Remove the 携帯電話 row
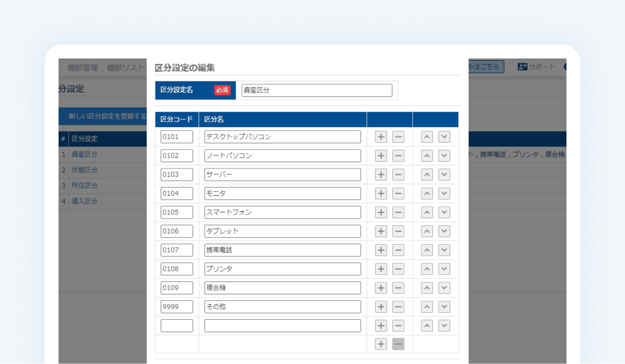 tap(398, 250)
